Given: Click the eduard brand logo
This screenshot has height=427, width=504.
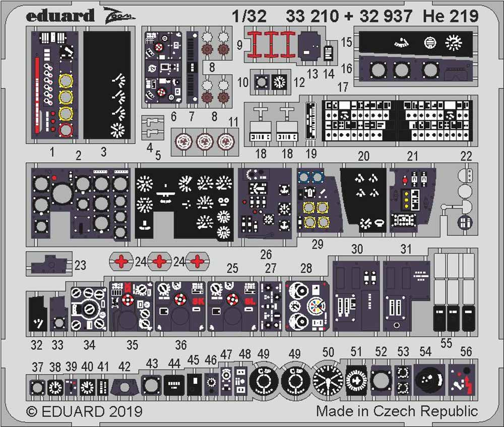Looking at the screenshot, I should click(60, 16).
